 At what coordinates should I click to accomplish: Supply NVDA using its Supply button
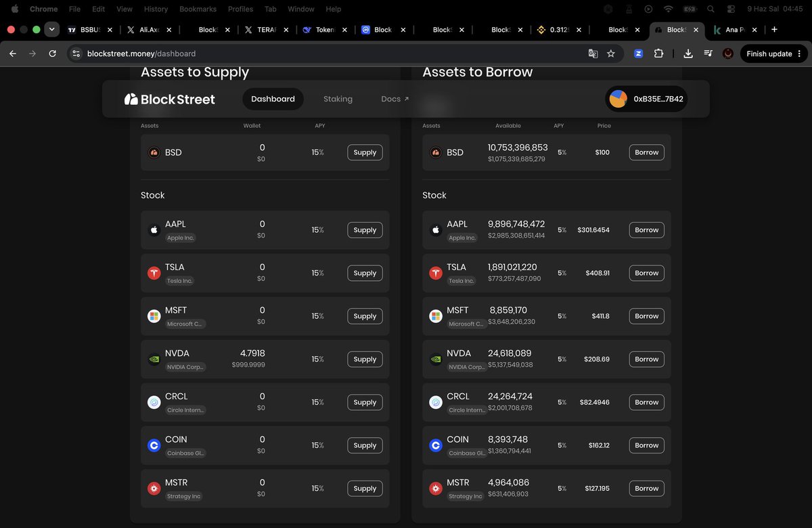[x=365, y=359]
